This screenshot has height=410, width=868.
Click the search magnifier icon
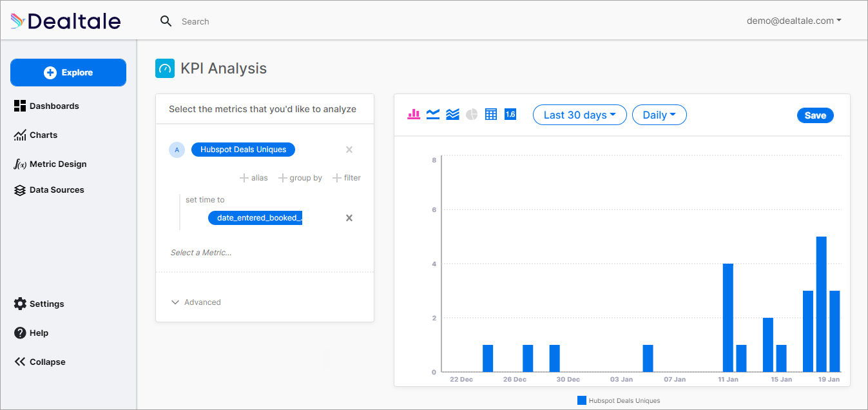point(166,21)
